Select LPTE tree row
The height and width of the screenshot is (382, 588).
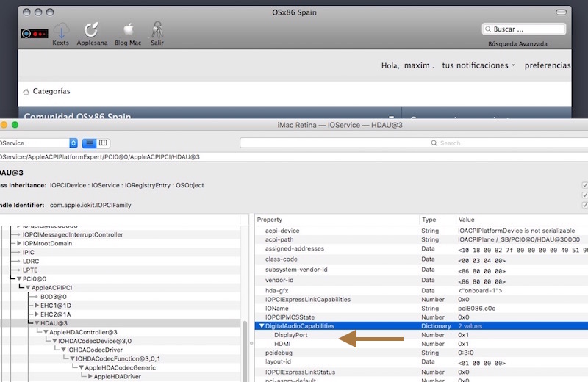pos(120,270)
